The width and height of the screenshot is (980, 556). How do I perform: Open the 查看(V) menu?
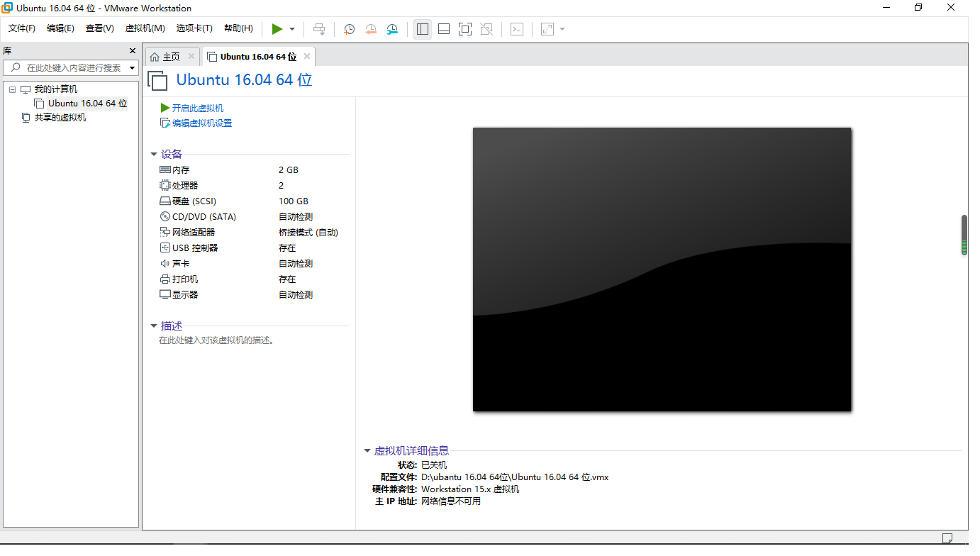(100, 28)
